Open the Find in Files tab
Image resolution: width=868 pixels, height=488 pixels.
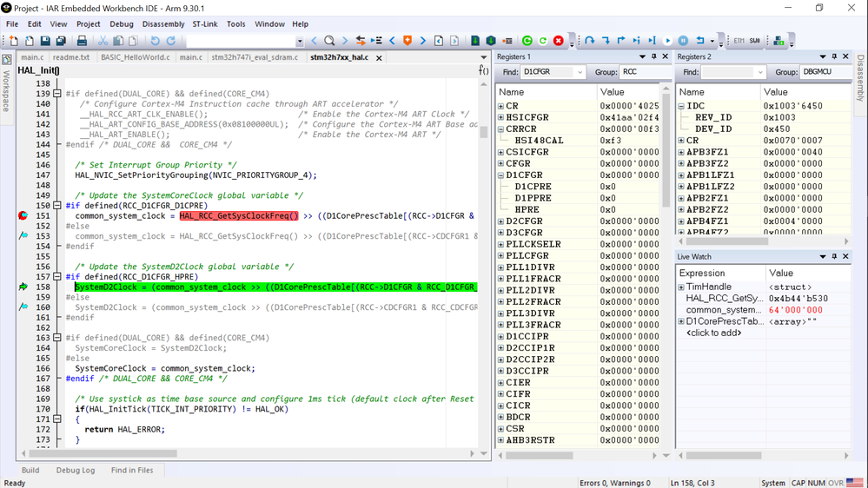tap(132, 470)
